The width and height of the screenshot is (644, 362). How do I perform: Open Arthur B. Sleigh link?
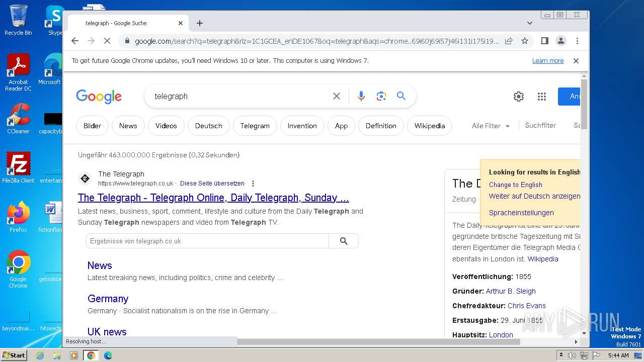click(511, 291)
